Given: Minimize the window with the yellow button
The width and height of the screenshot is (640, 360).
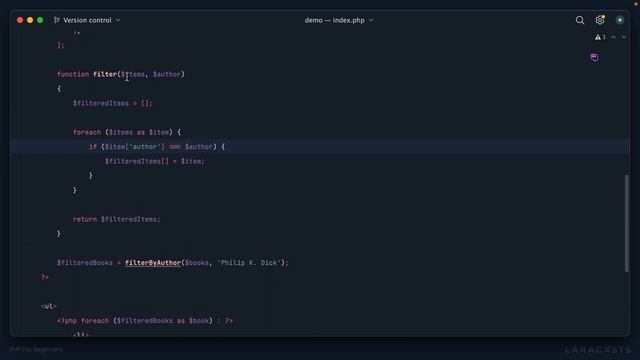Looking at the screenshot, I should 30,20.
